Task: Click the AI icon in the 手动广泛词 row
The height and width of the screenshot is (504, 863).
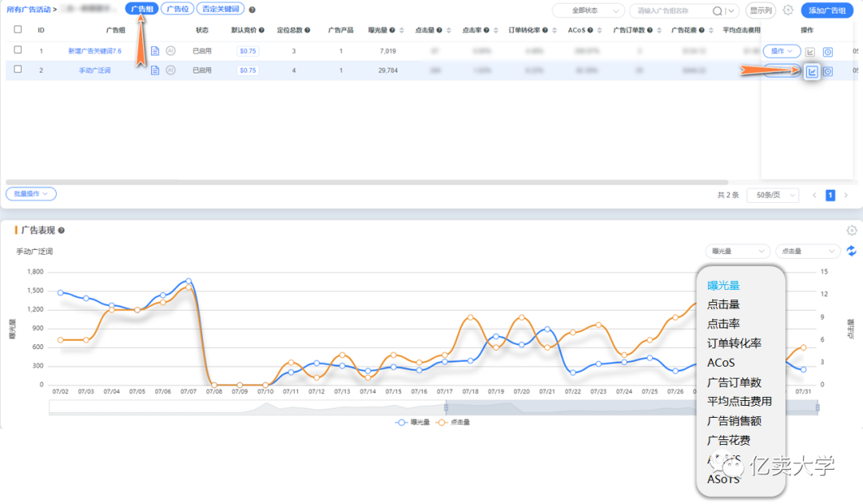Action: (x=170, y=70)
